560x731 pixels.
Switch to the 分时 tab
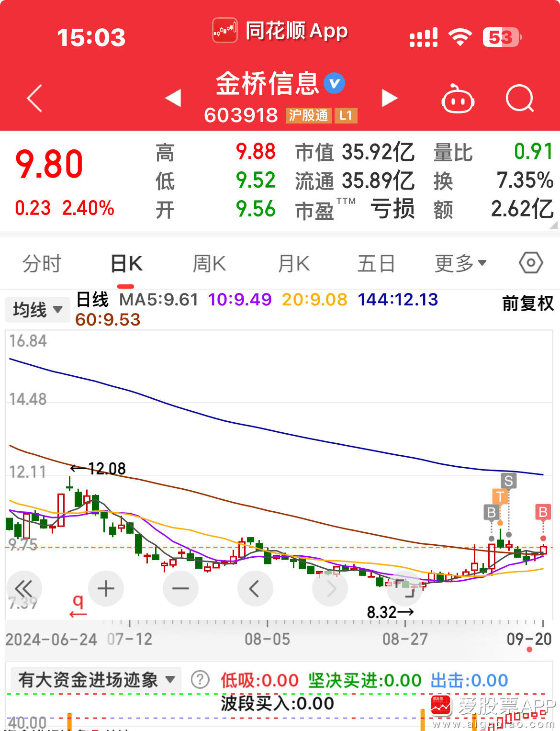42,263
